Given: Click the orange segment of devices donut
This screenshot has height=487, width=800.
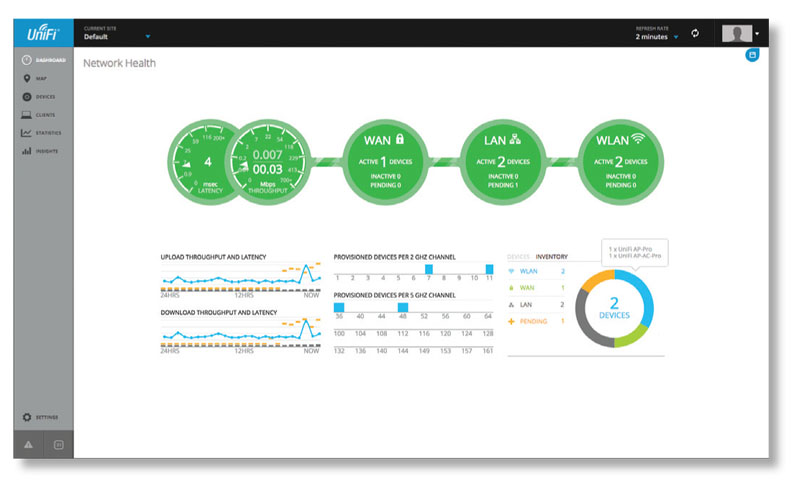Looking at the screenshot, I should 595,280.
